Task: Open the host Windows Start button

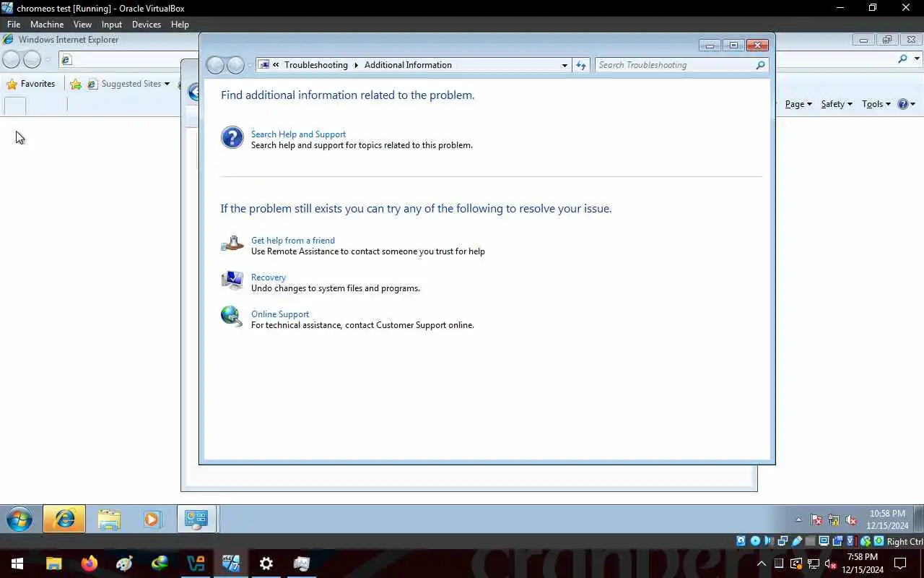Action: tap(17, 564)
